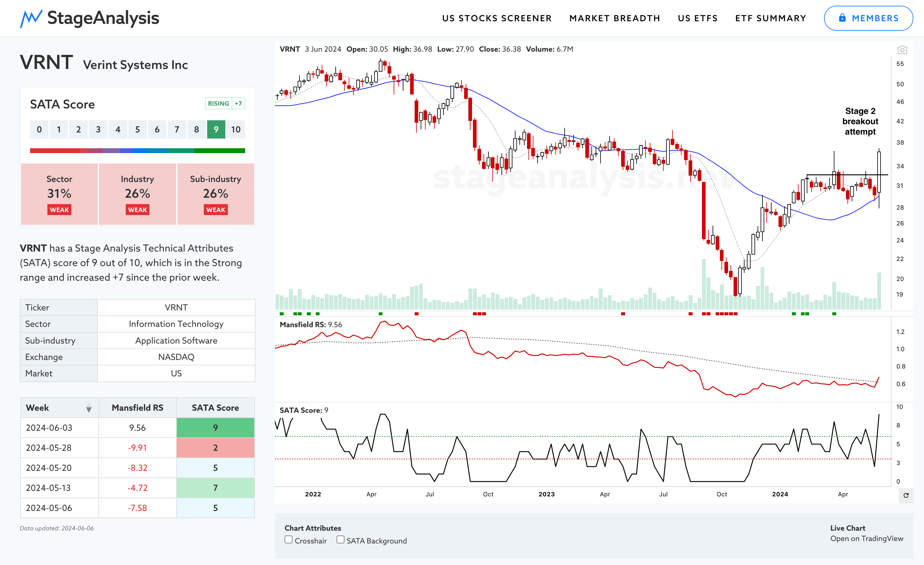Click the SATA score gradient bar
Screen dimensions: 924x565
click(x=137, y=150)
